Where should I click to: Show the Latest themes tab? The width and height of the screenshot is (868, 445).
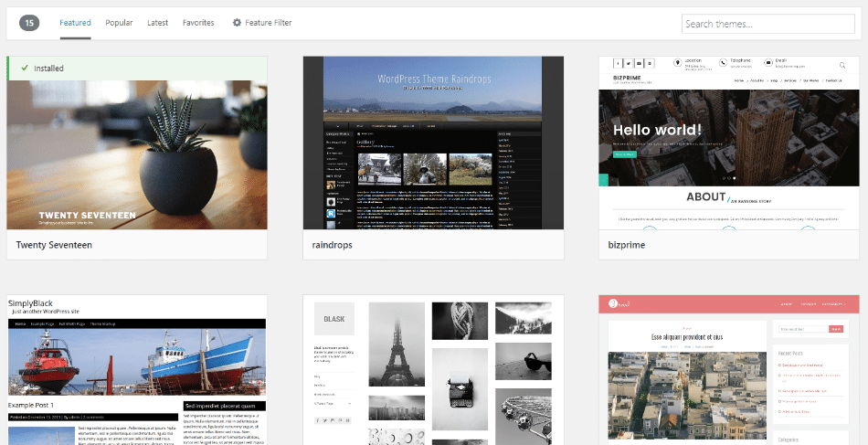(158, 23)
